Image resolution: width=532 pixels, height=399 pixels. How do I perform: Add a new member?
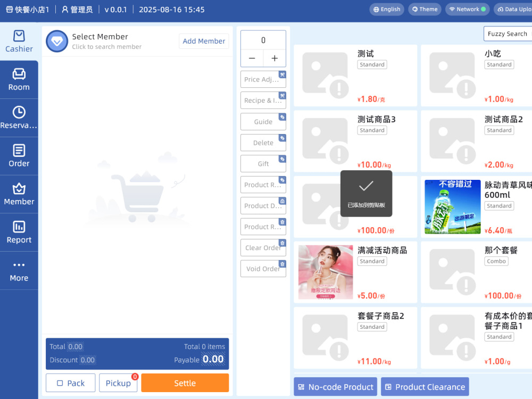[x=204, y=41]
